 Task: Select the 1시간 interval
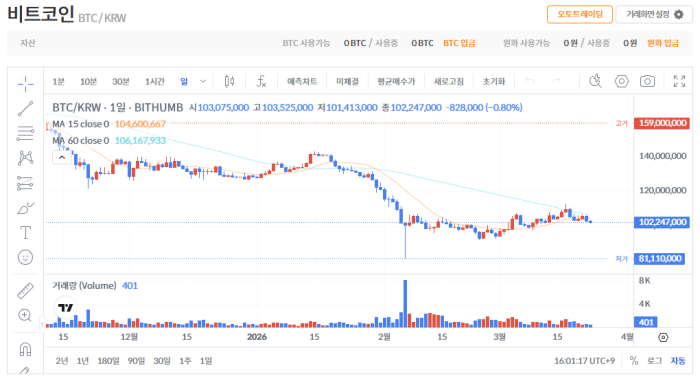pyautogui.click(x=154, y=82)
